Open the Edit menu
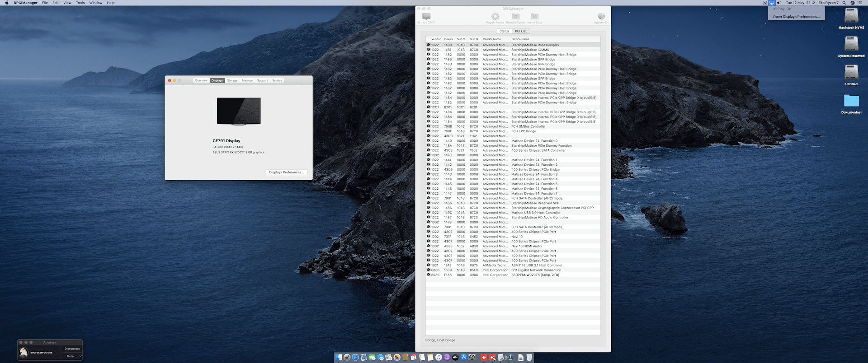The image size is (868, 363). tap(56, 3)
